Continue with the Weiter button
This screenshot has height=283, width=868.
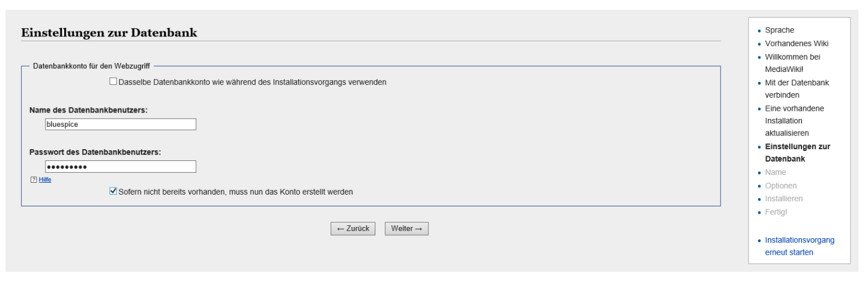407,229
